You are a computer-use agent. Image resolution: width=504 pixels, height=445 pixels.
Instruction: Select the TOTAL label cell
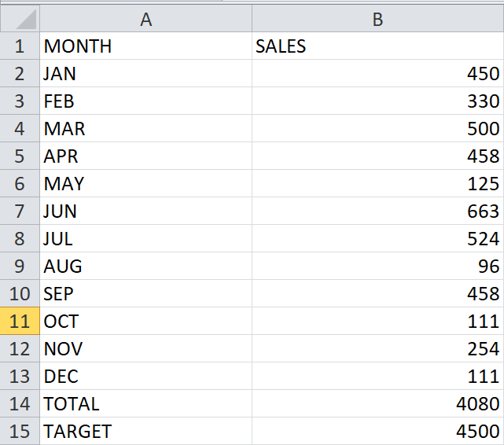pos(145,404)
